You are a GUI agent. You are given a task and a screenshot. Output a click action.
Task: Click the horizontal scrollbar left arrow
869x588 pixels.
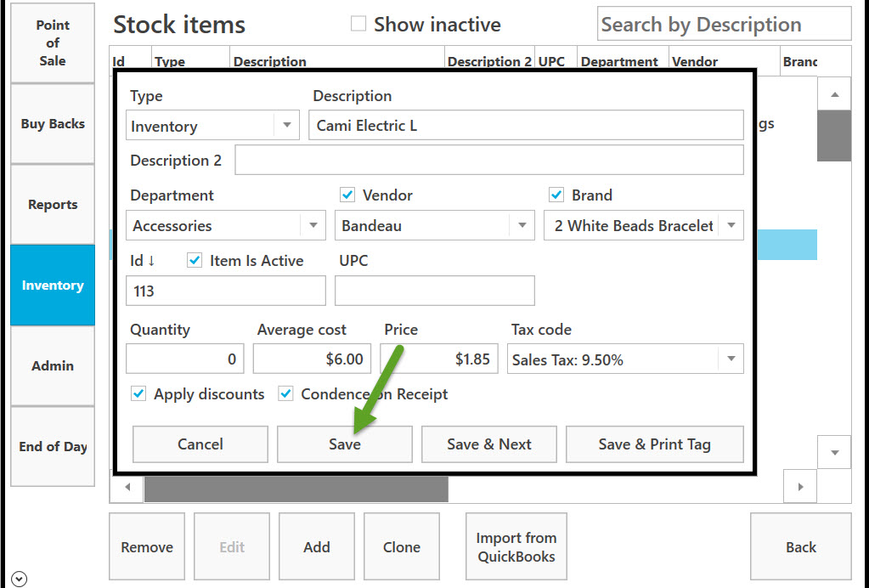(127, 487)
